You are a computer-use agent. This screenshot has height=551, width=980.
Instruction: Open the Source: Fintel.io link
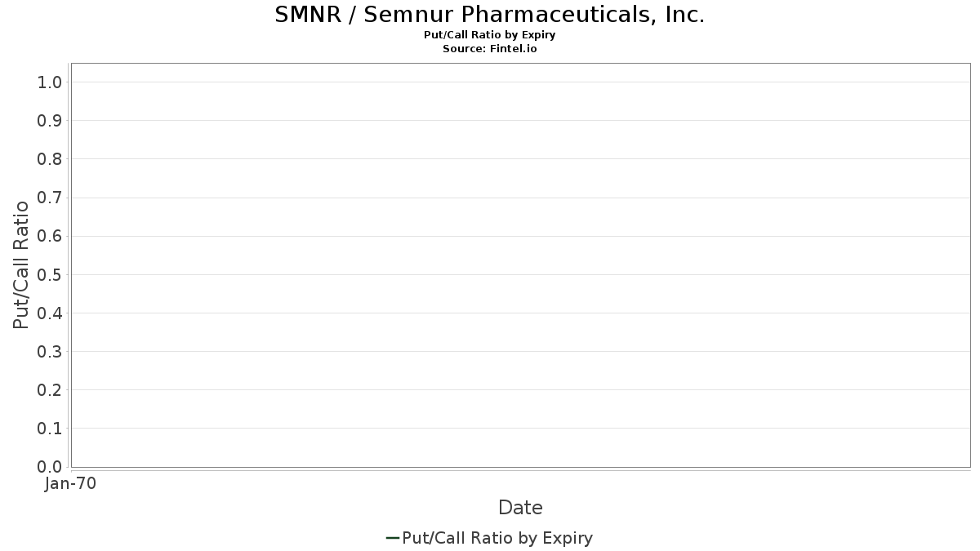click(x=490, y=48)
